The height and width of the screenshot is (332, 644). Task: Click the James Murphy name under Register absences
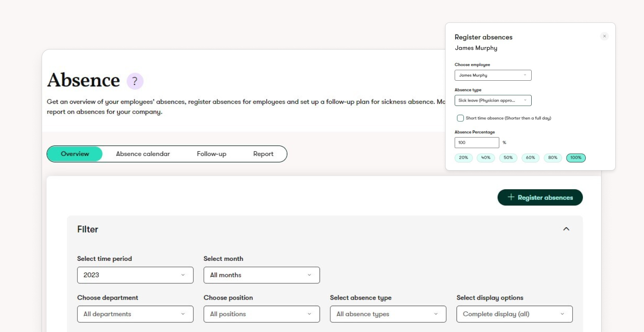click(476, 48)
